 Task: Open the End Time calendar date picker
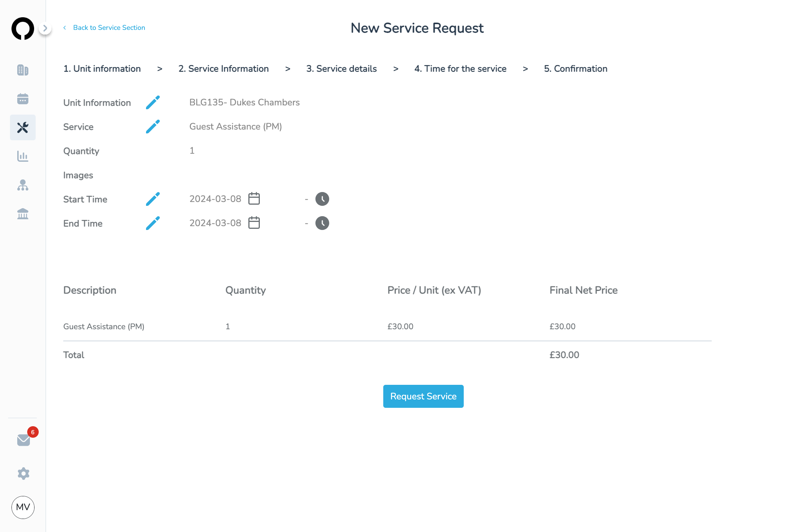coord(254,223)
